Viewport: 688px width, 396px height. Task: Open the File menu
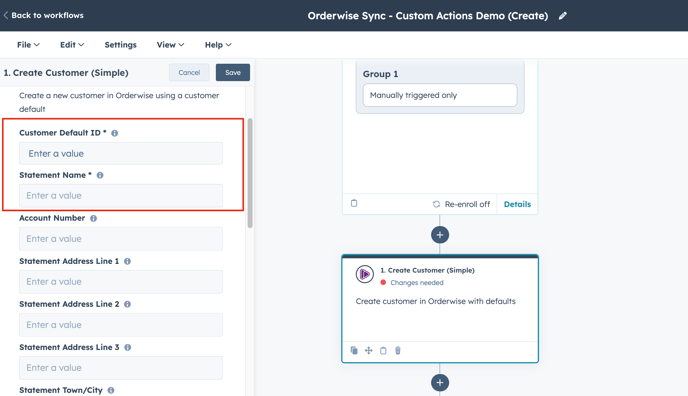(x=28, y=45)
